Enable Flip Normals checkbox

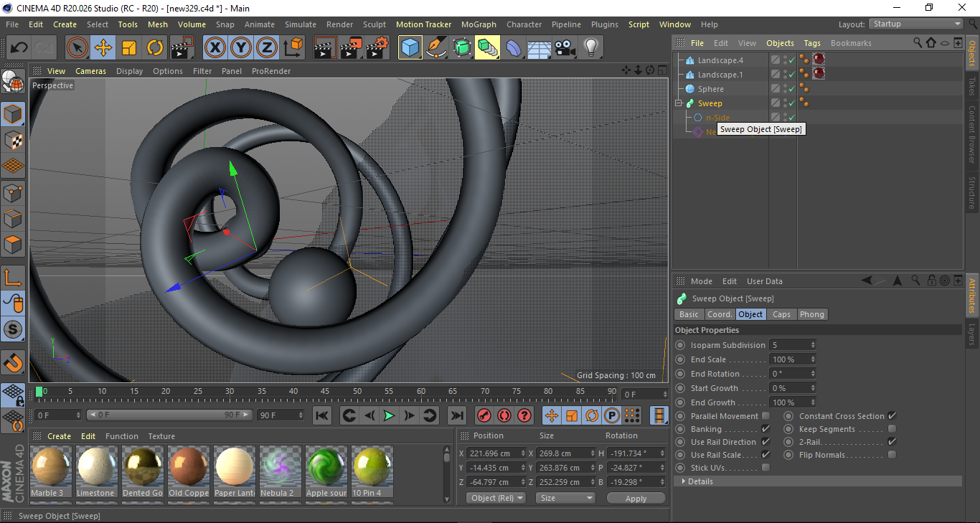(892, 455)
